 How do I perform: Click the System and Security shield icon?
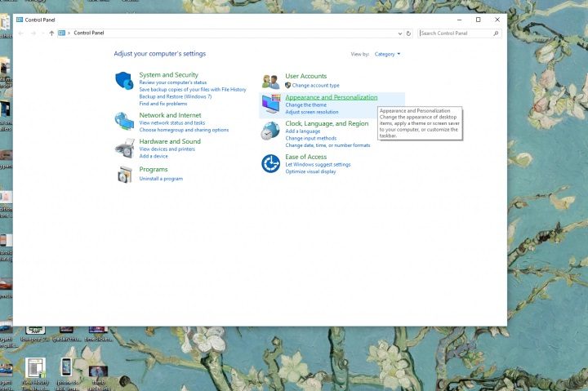(124, 81)
